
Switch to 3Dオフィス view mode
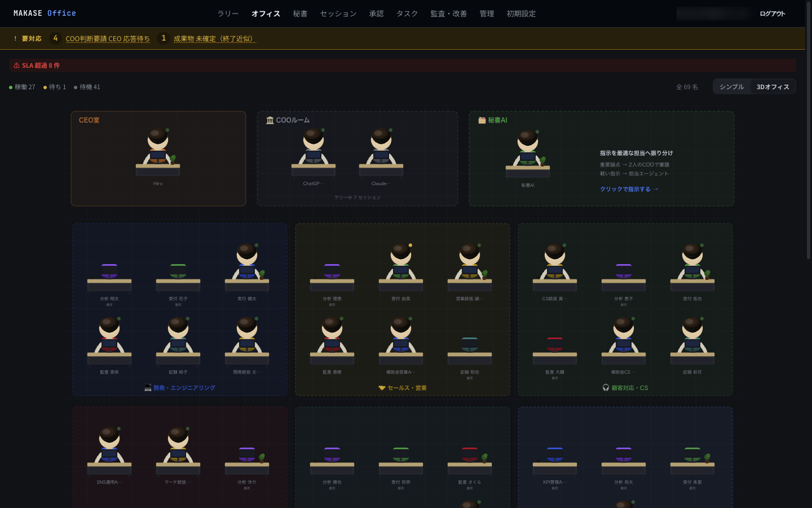773,86
